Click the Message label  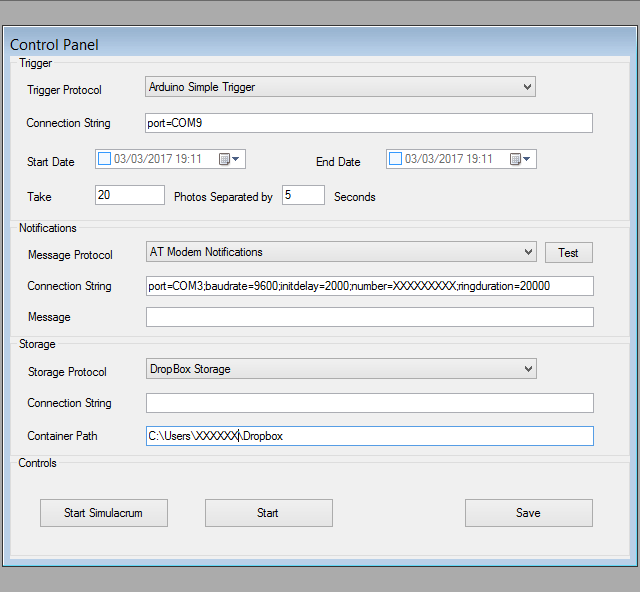(x=49, y=317)
